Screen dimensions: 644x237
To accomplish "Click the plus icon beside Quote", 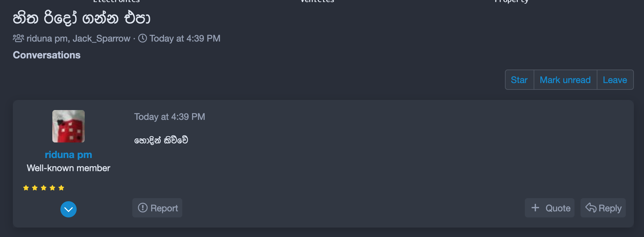I will [x=535, y=208].
